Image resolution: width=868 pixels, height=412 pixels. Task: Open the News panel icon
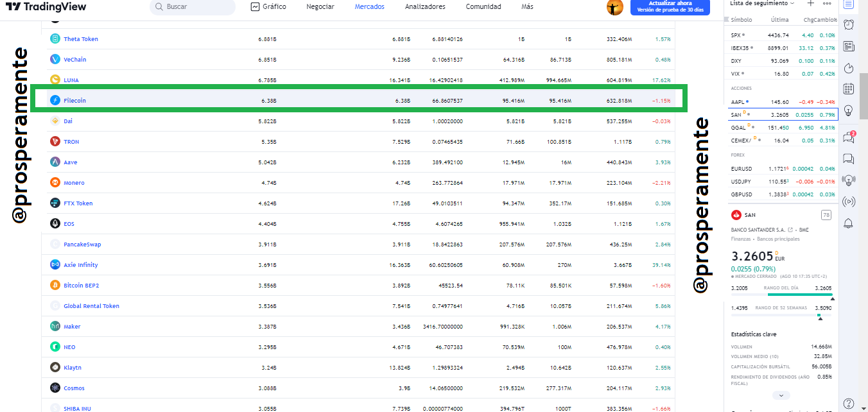[x=848, y=46]
